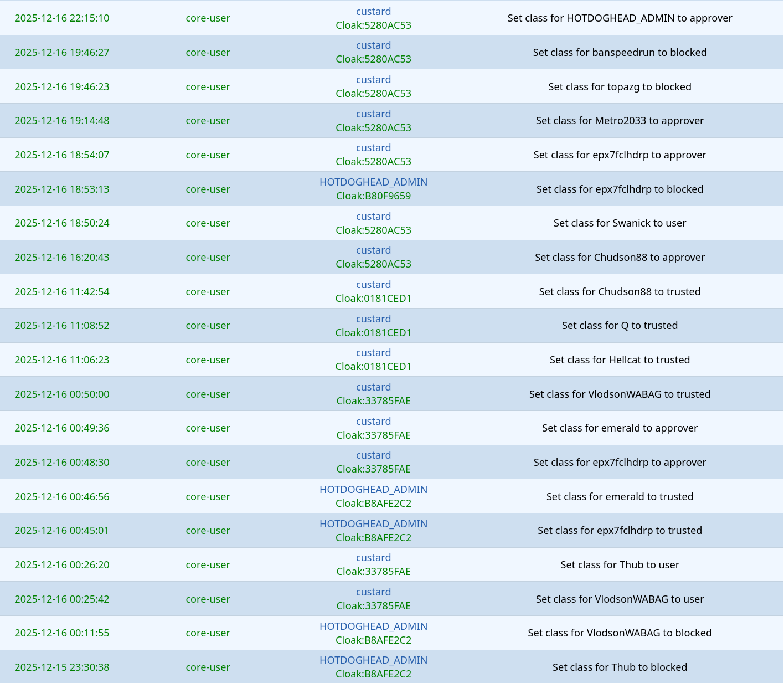Select core-user in the 18:50:24 row
The image size is (784, 683).
click(x=208, y=223)
